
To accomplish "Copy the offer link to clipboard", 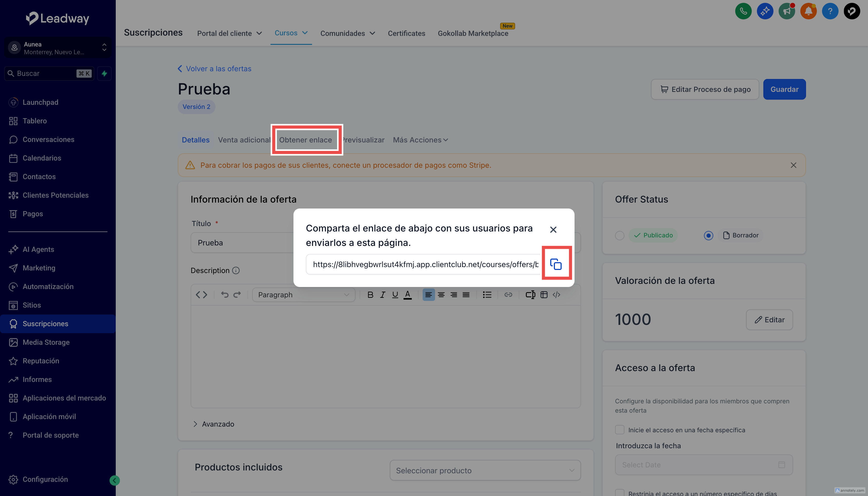I will tap(556, 264).
